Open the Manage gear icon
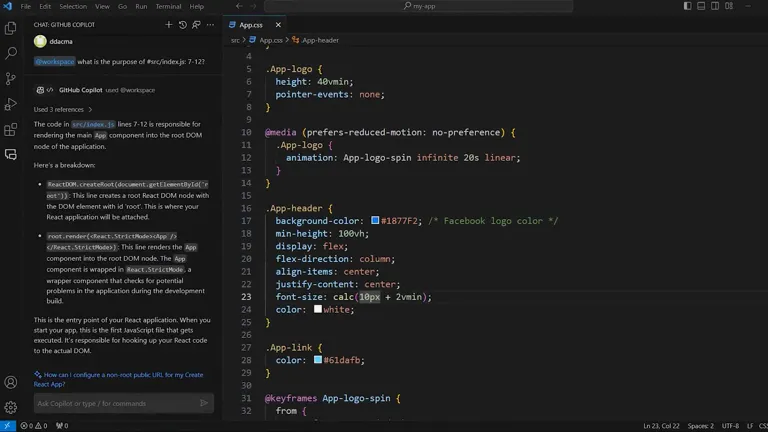Image resolution: width=768 pixels, height=432 pixels. click(x=11, y=407)
